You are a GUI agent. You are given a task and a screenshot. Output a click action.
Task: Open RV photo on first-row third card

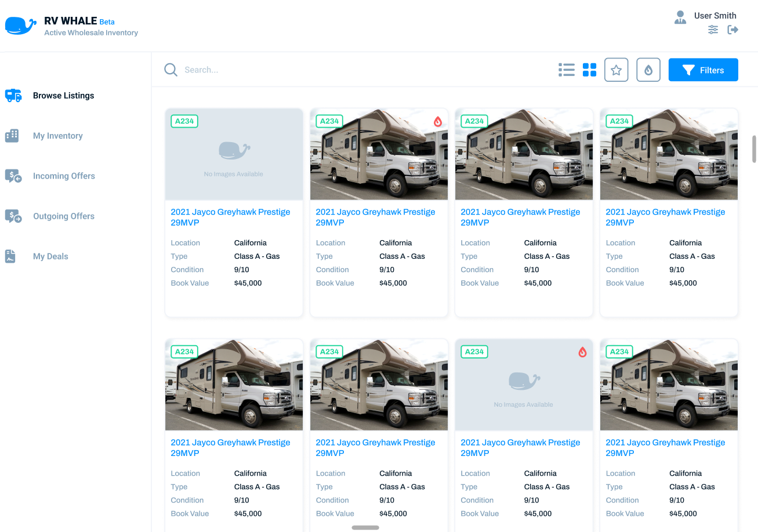coord(524,154)
